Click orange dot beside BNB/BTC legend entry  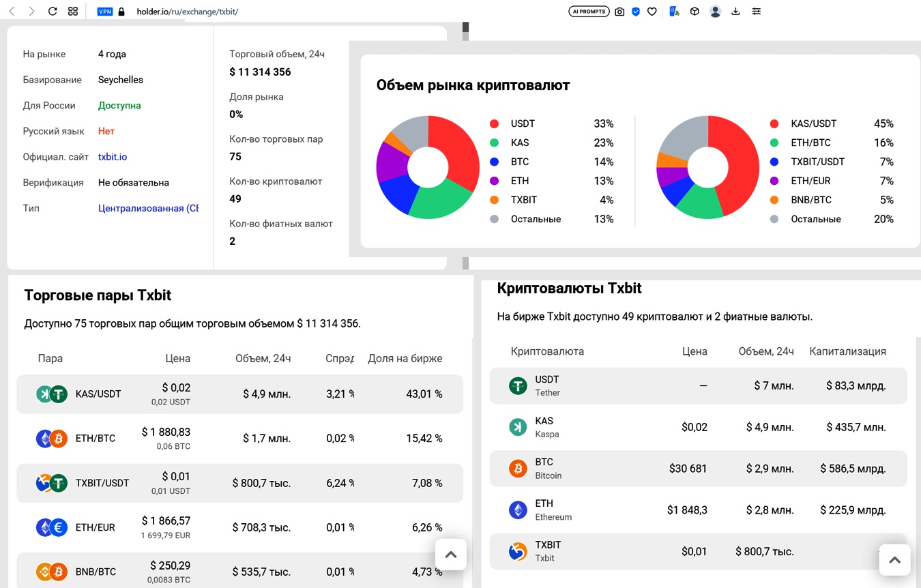[x=774, y=200]
